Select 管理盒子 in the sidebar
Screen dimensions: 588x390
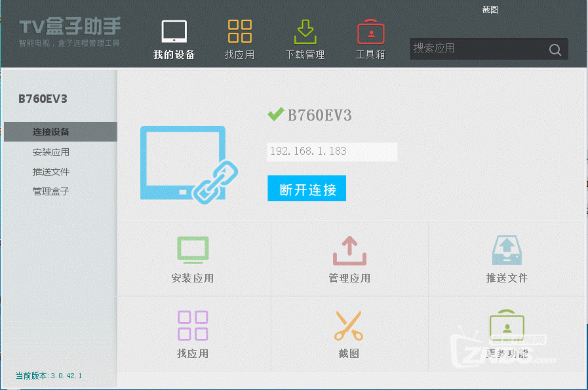click(x=51, y=191)
